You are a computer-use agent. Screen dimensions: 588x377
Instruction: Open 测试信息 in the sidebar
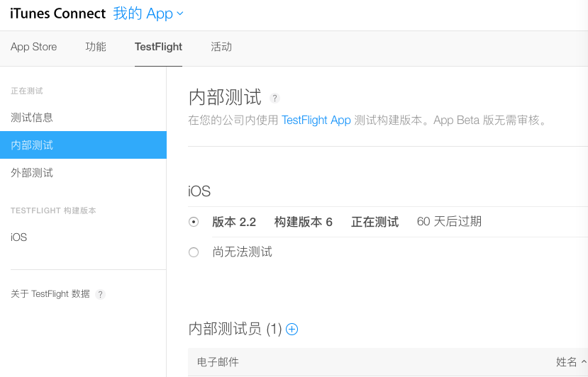click(32, 118)
